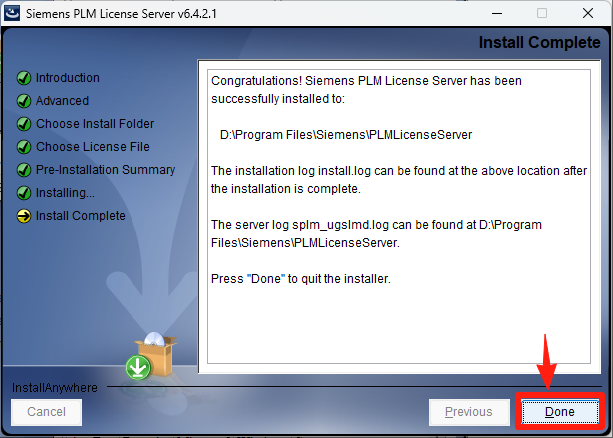Viewport: 613px width, 438px height.
Task: Click the Choose License File checkmark icon
Action: [24, 147]
